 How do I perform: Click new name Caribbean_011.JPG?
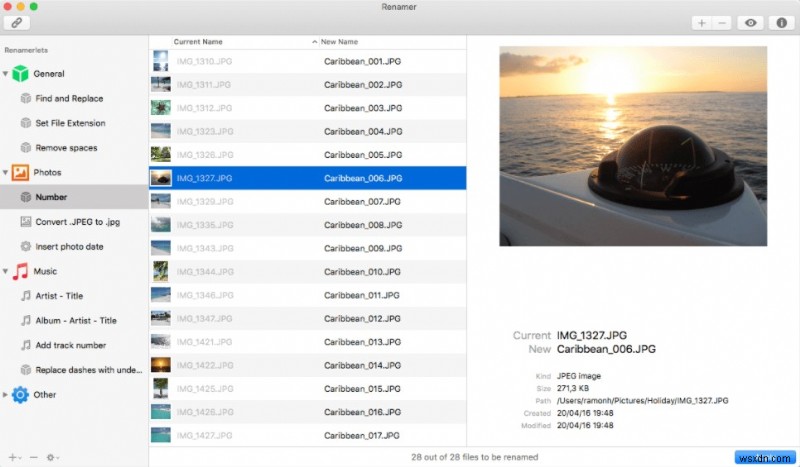tap(362, 295)
